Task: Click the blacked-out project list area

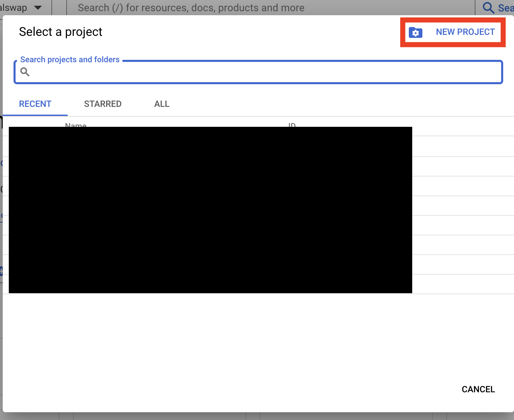Action: click(210, 210)
